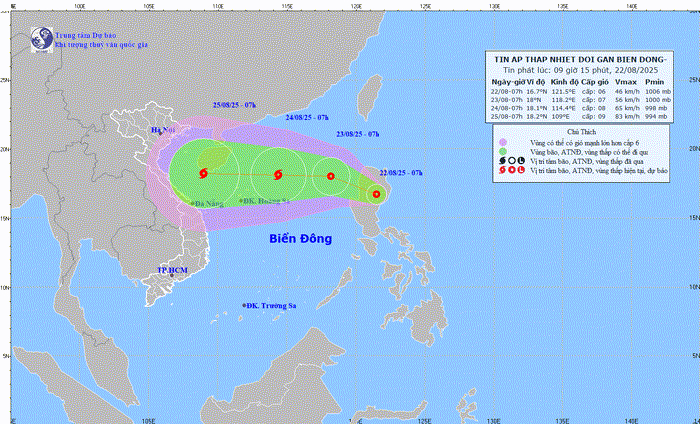
Task: Click legend text ending 'hiện tại, dự báo'
Action: click(x=599, y=171)
